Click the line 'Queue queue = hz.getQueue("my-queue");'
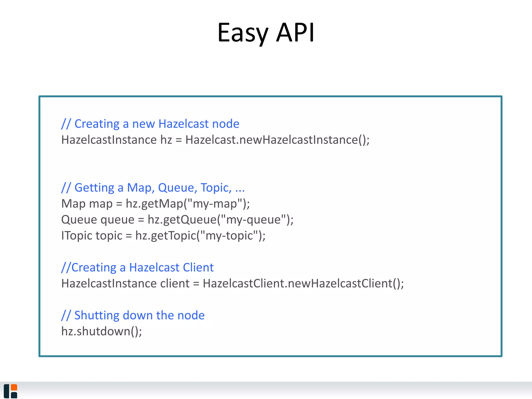This screenshot has height=399, width=532. [x=177, y=220]
